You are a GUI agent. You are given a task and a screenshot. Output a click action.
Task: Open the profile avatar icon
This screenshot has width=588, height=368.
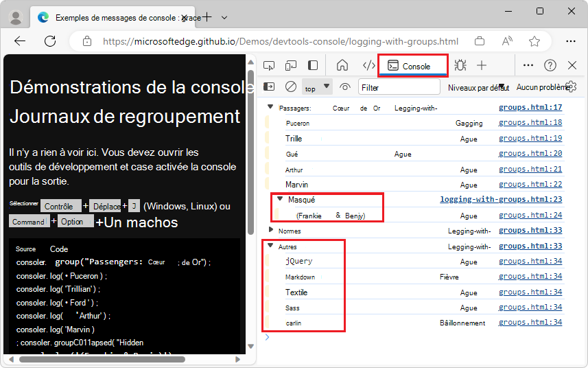click(x=16, y=17)
